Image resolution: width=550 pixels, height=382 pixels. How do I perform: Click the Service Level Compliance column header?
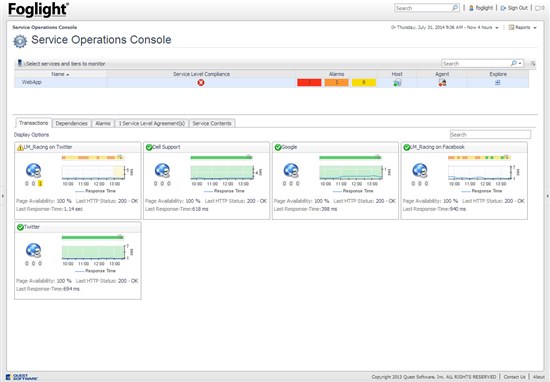coord(201,74)
